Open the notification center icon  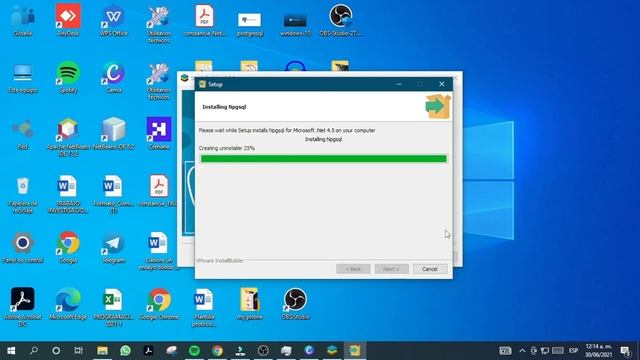625,351
